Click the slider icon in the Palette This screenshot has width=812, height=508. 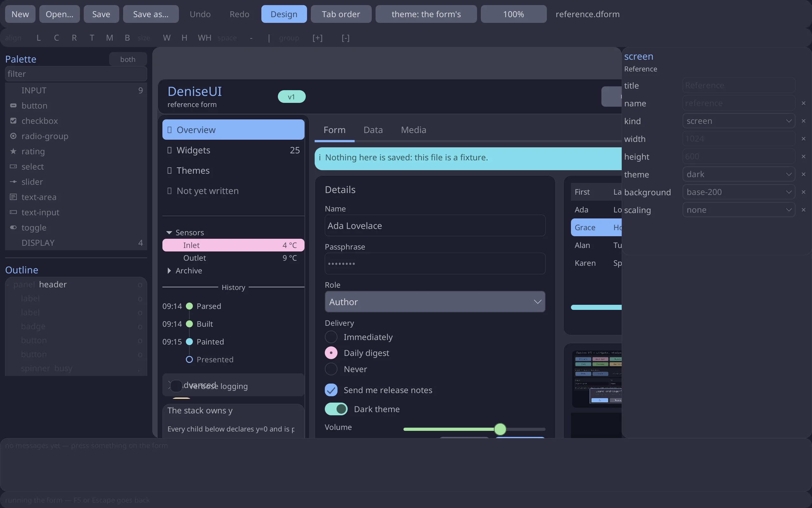(x=13, y=182)
